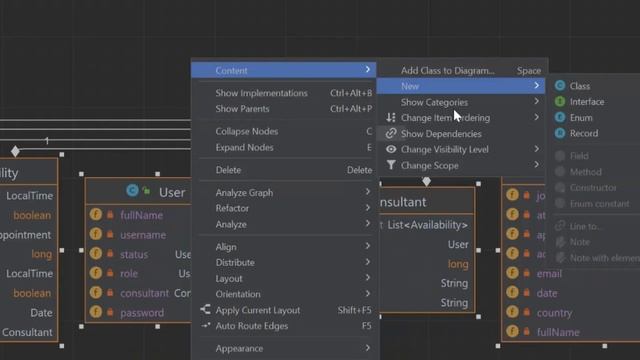Screen dimensions: 640x360
Task: Click the email field in right class
Action: pos(549,273)
